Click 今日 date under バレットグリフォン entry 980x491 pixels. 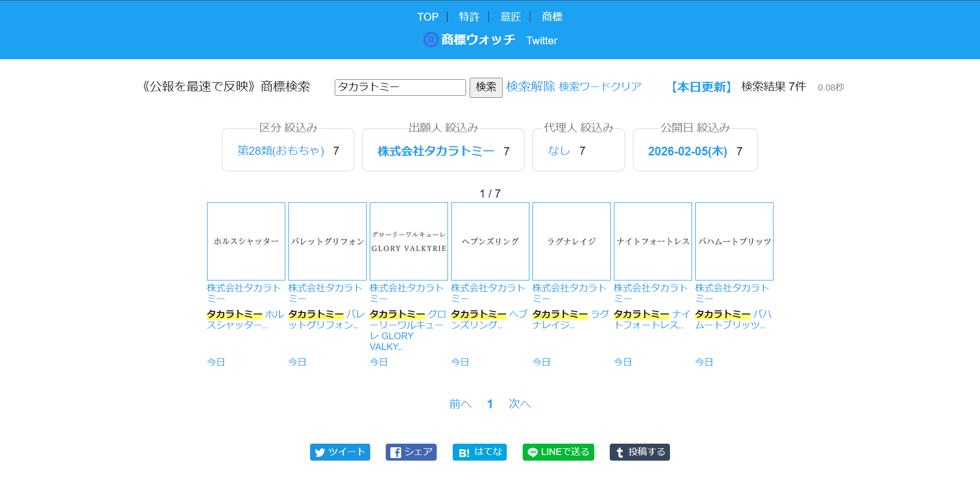(298, 362)
